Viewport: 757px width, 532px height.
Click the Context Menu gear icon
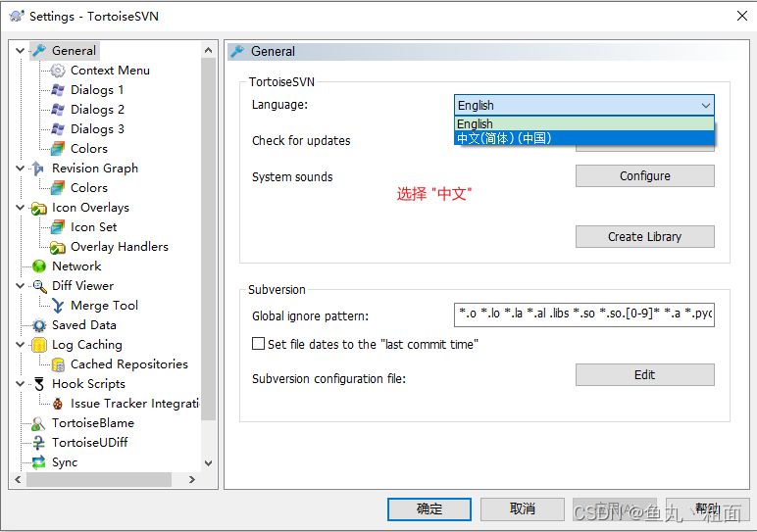click(58, 71)
